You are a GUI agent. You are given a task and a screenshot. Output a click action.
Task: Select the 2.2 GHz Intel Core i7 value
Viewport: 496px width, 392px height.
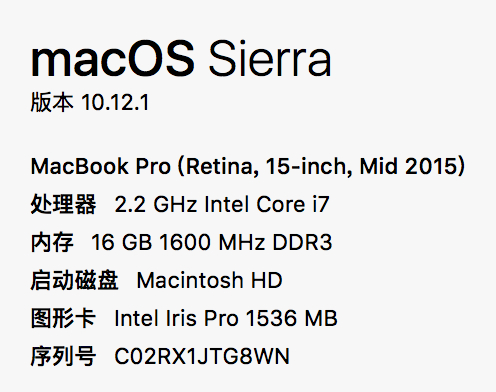click(x=222, y=204)
